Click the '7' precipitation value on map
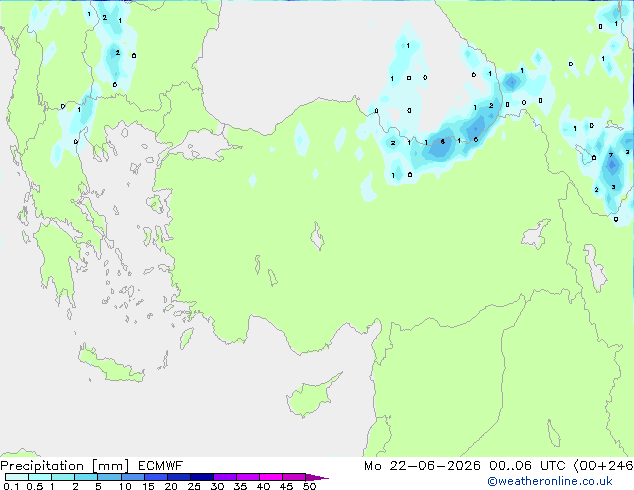This screenshot has height=490, width=634. [611, 155]
